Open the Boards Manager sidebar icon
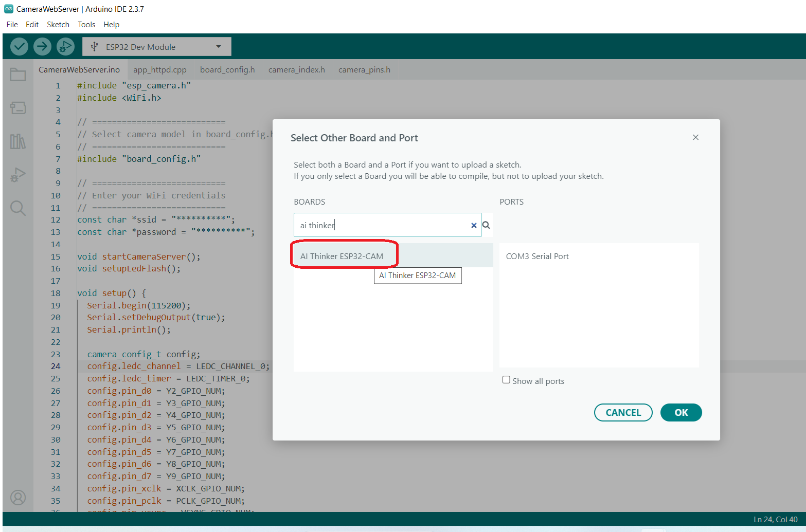806x532 pixels. tap(18, 108)
